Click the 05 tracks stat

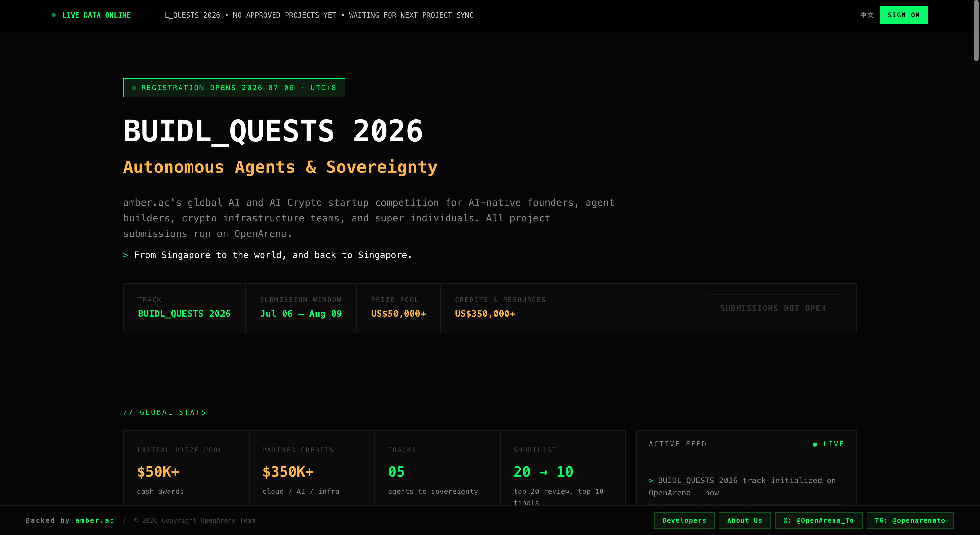pos(396,472)
